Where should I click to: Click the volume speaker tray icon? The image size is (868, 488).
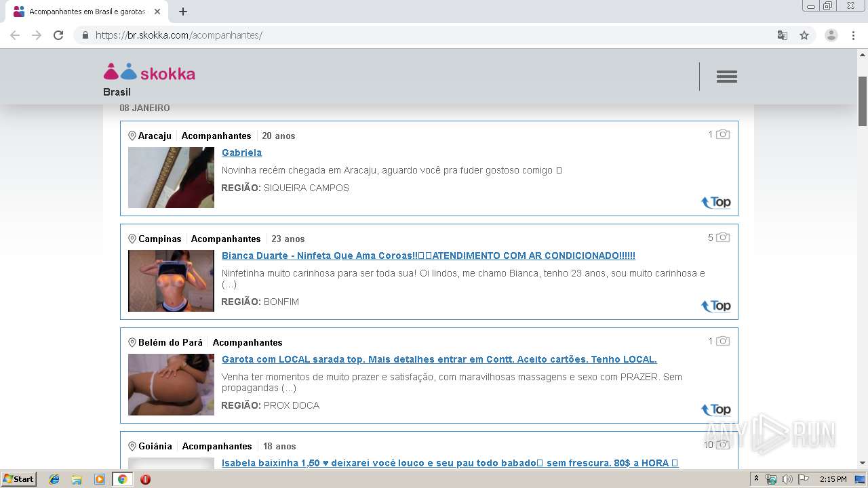[787, 479]
